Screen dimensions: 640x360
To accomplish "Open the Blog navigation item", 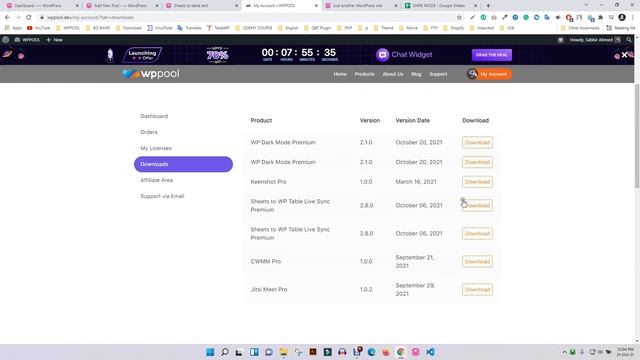I will pos(416,74).
